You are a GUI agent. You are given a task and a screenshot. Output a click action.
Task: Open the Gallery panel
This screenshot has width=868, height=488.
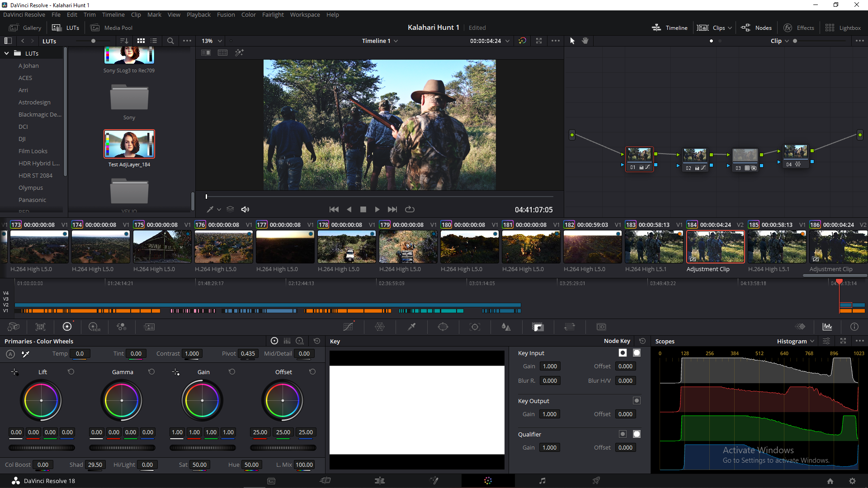tap(26, 28)
